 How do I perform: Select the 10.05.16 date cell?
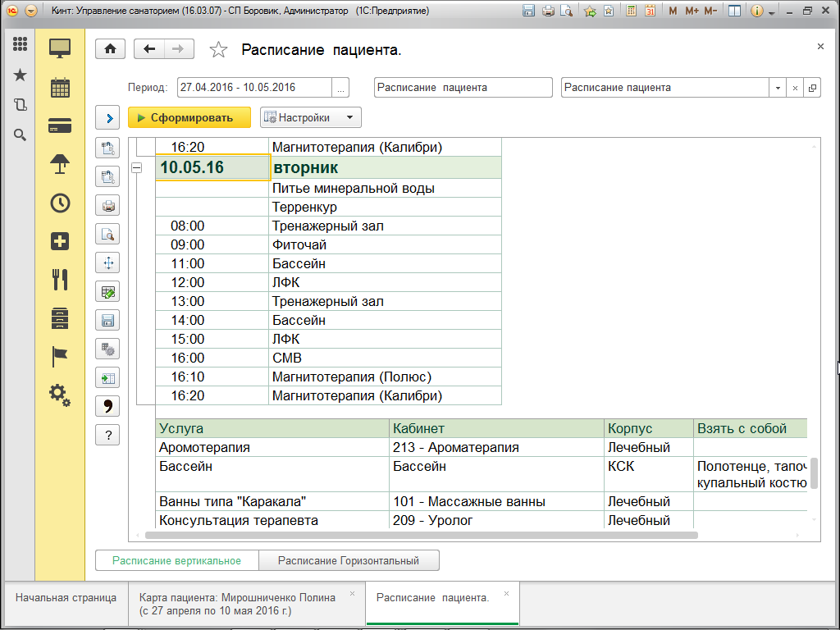click(212, 167)
